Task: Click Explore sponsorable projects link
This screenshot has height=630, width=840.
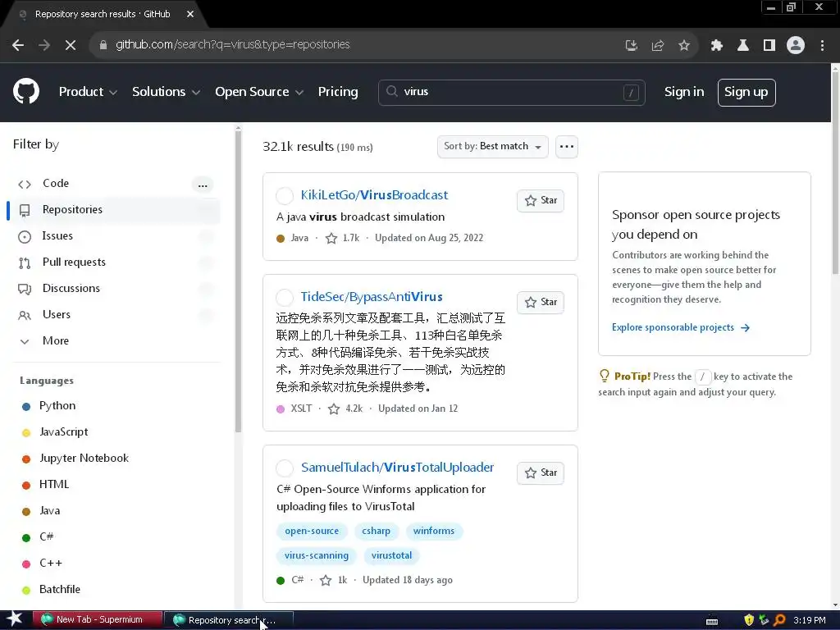Action: (680, 327)
